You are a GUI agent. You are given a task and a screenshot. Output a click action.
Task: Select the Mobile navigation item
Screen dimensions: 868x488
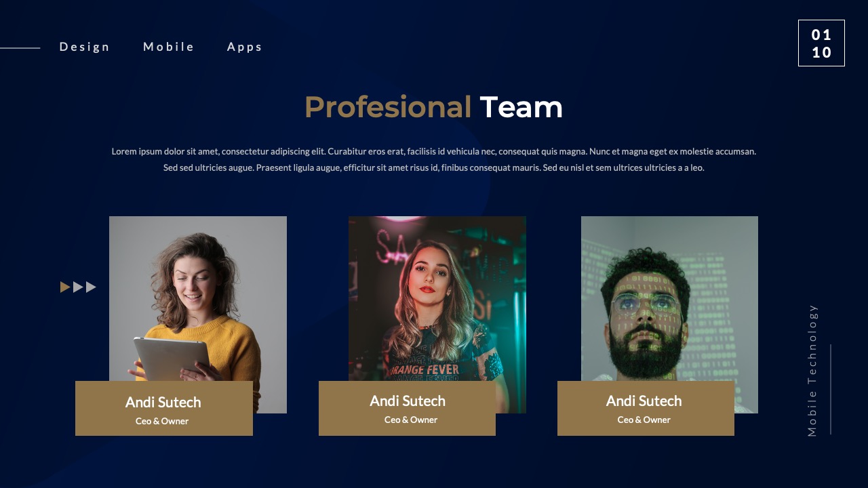pyautogui.click(x=169, y=47)
